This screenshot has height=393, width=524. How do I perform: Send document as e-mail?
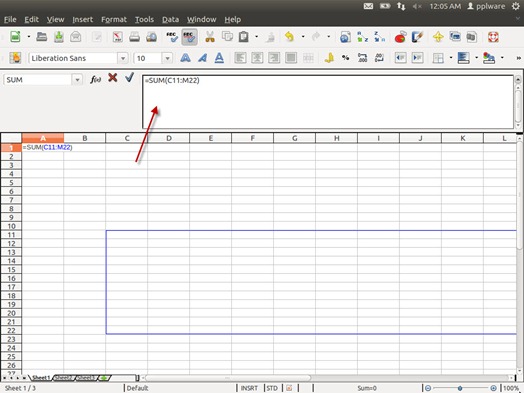tap(76, 36)
